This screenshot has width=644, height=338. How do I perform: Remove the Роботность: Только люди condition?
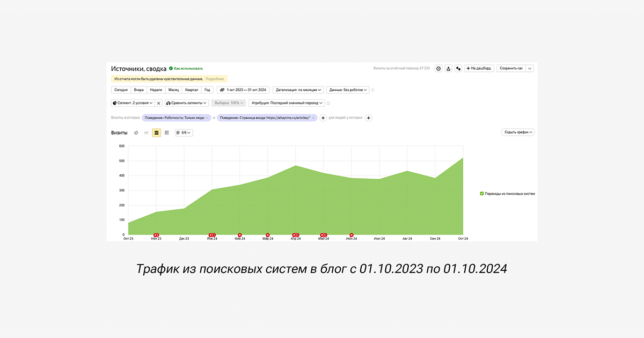pyautogui.click(x=207, y=117)
